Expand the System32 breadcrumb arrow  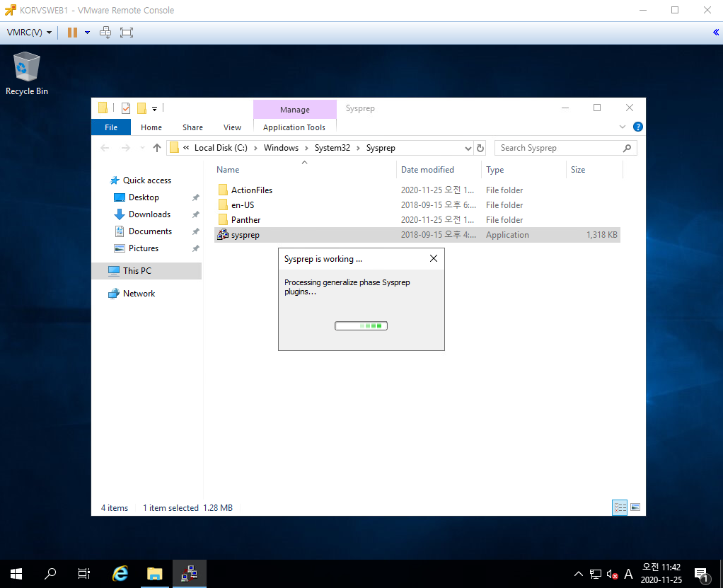(358, 148)
